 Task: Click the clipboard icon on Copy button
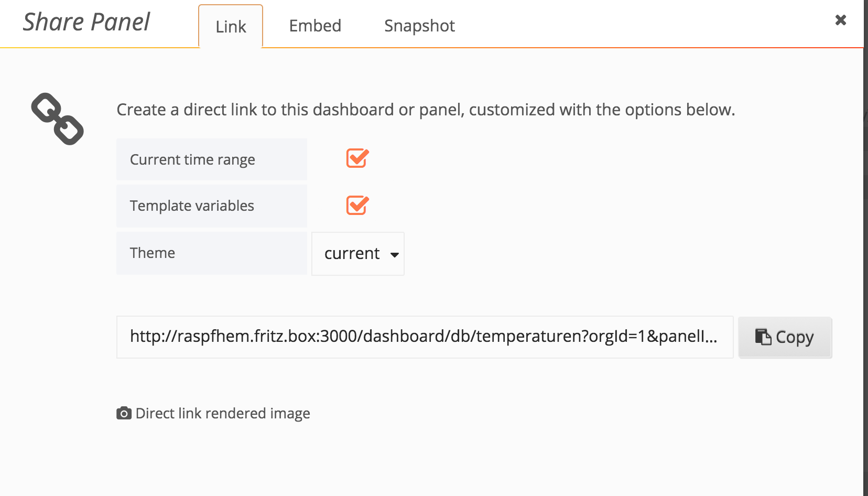(x=763, y=337)
